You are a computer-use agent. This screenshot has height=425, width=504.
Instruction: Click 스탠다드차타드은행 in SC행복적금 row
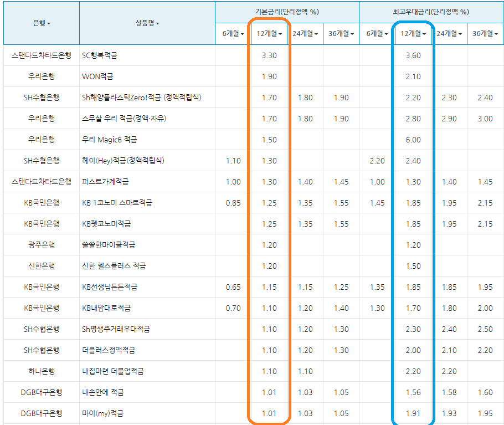click(42, 55)
